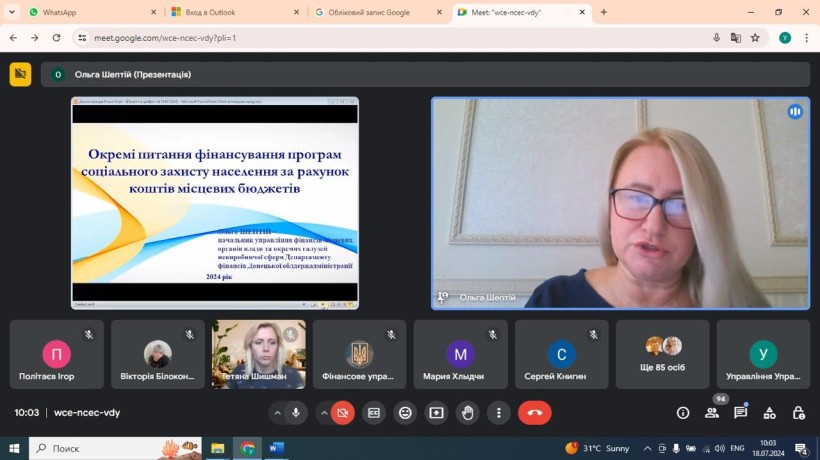Go back in browser history
Viewport: 820px width, 460px height.
13,38
